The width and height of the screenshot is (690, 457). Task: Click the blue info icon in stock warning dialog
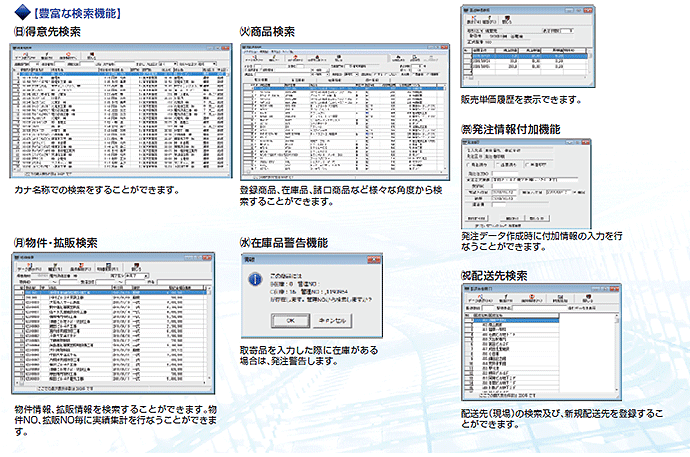point(255,279)
